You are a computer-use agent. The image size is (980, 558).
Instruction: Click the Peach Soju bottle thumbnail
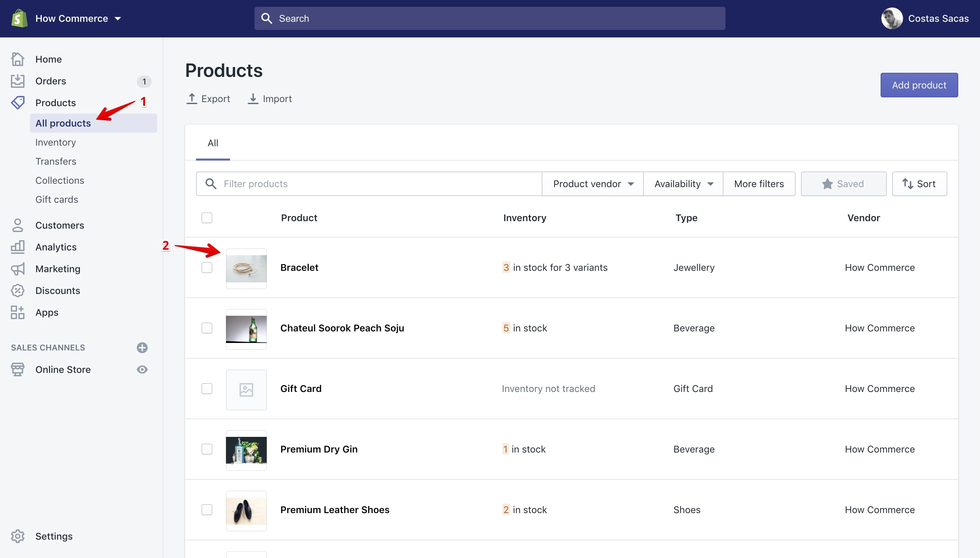(246, 329)
